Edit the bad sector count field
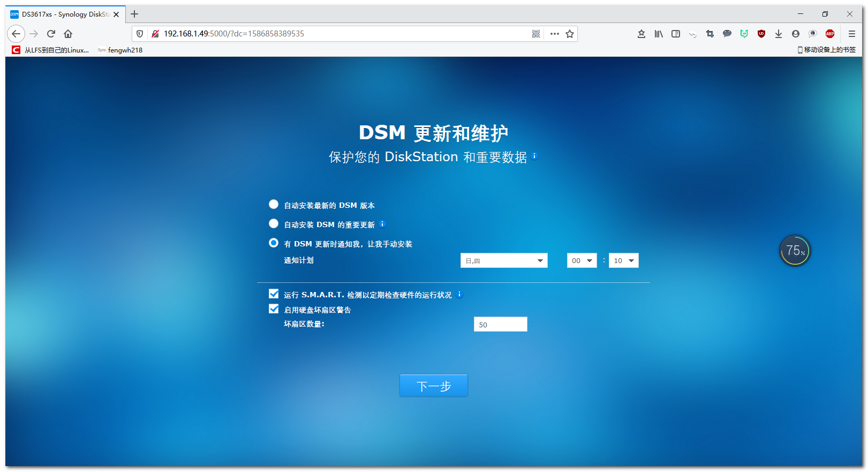Screen dimensions: 868x472 coord(501,324)
